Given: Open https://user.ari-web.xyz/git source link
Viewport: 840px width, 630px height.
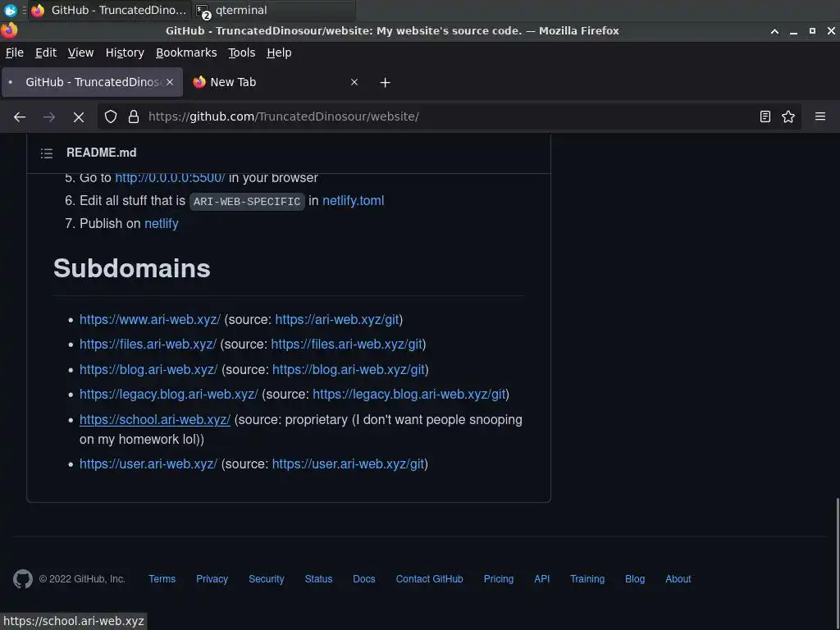Looking at the screenshot, I should pos(348,464).
